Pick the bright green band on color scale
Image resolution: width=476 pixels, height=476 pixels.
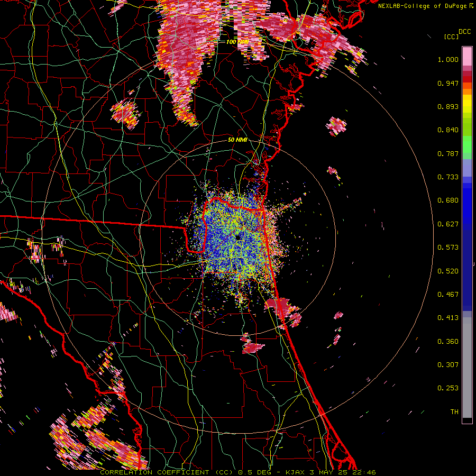[467, 144]
